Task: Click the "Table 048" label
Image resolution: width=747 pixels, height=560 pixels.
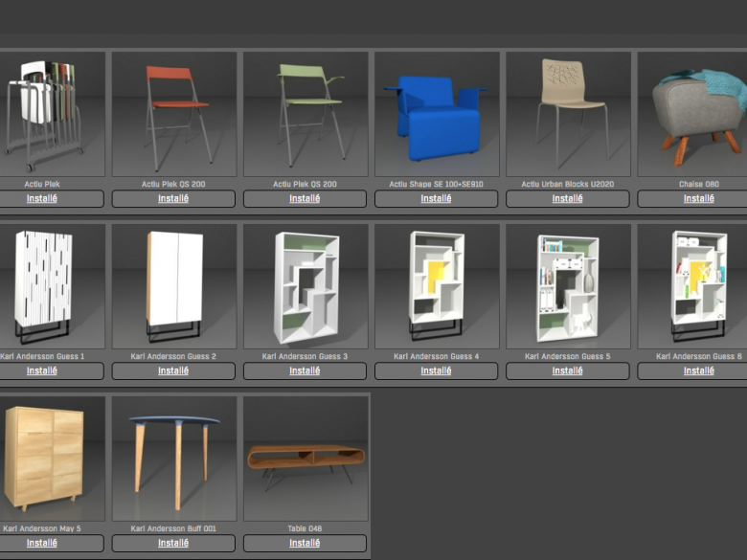Action: tap(305, 528)
